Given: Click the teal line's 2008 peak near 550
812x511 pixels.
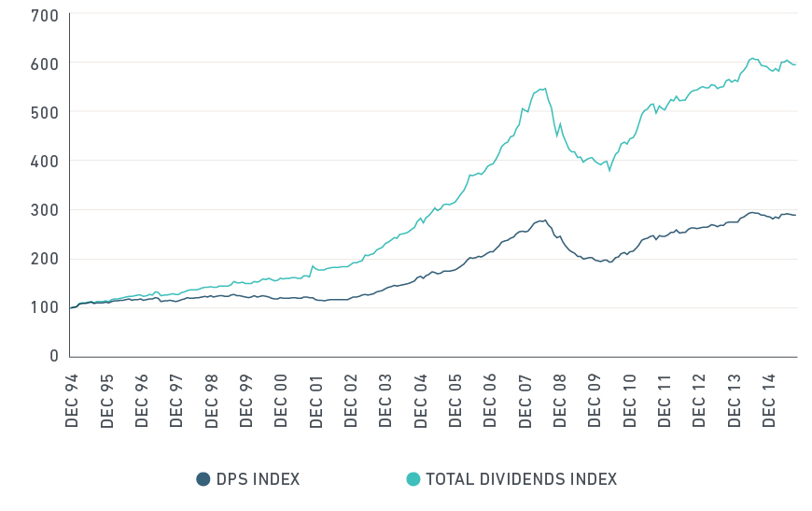Looking at the screenshot, I should tap(544, 89).
